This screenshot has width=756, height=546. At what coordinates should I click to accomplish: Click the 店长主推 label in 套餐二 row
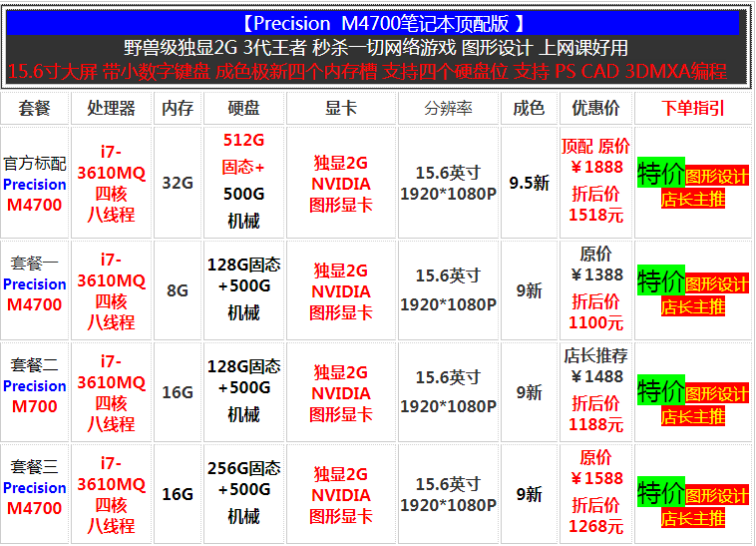(x=693, y=416)
